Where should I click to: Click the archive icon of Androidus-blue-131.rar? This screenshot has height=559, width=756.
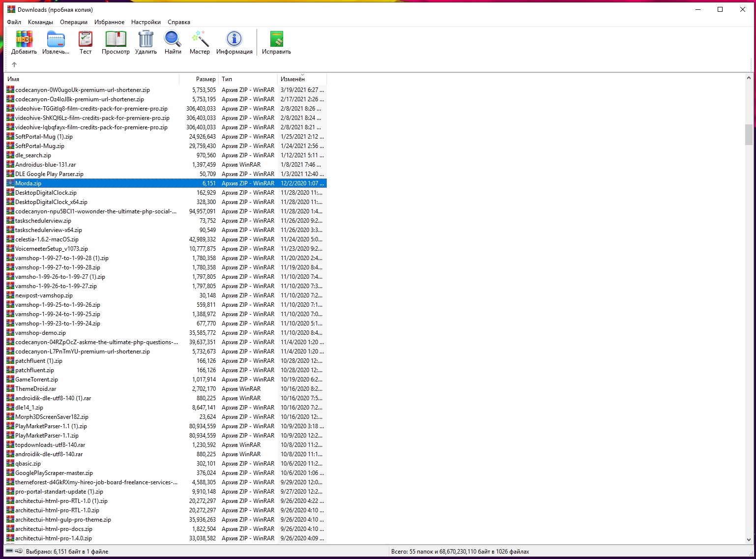pyautogui.click(x=10, y=165)
